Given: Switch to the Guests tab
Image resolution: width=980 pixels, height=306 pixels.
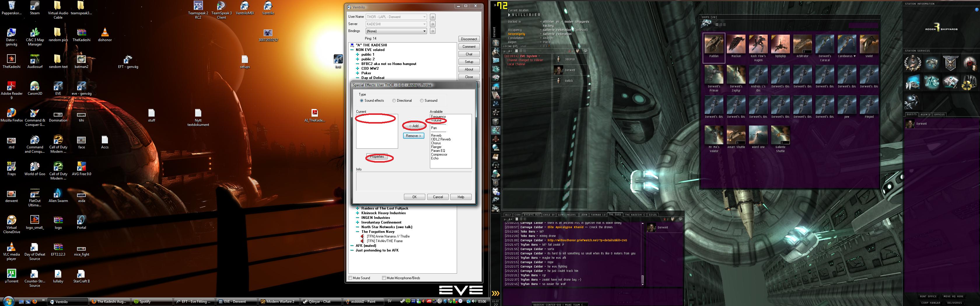Looking at the screenshot, I should click(911, 115).
